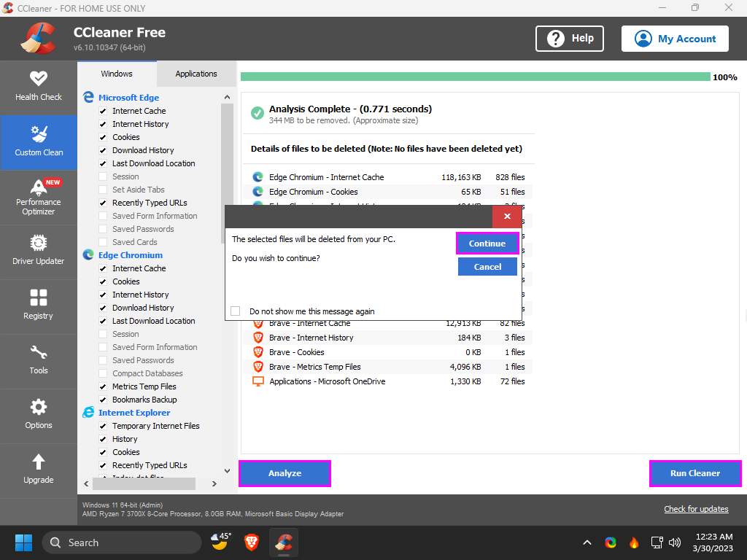Open Windows Start menu
Image resolution: width=747 pixels, height=560 pixels.
click(23, 542)
